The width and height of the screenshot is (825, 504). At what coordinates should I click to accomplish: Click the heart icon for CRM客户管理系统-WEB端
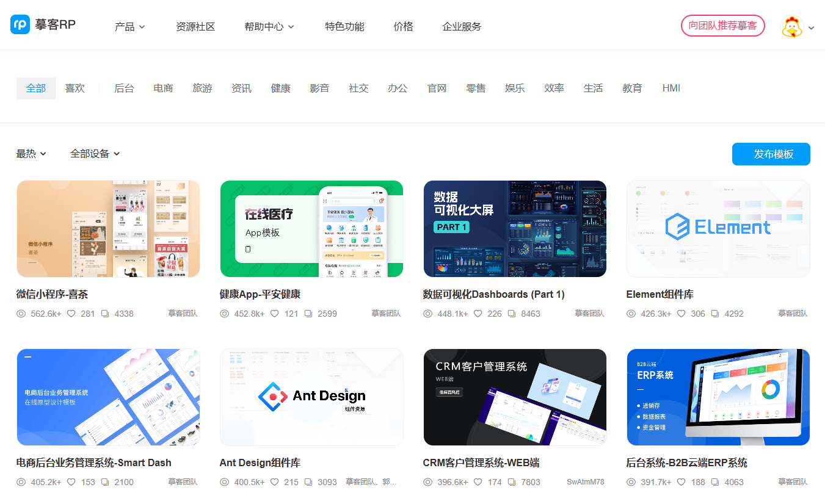[x=478, y=482]
